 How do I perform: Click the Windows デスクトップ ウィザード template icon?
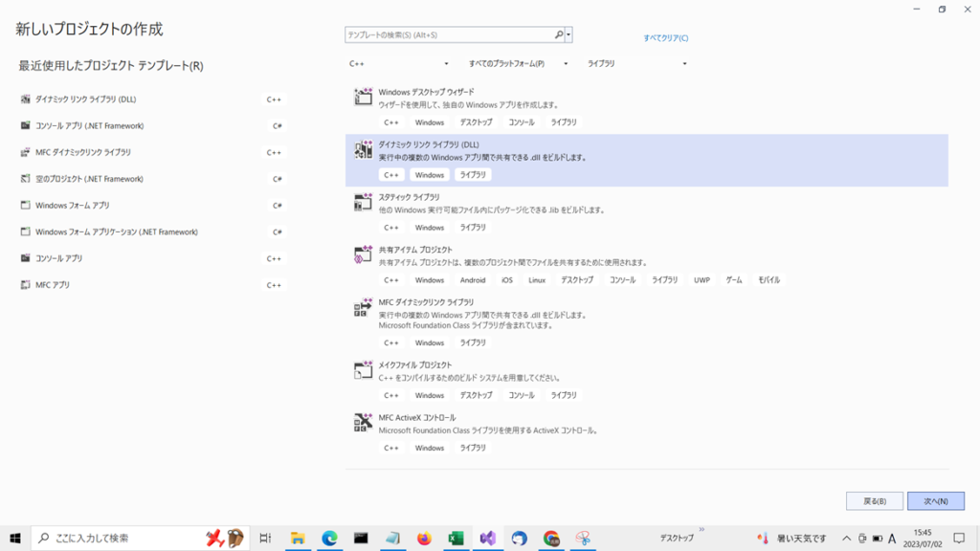[x=363, y=97]
